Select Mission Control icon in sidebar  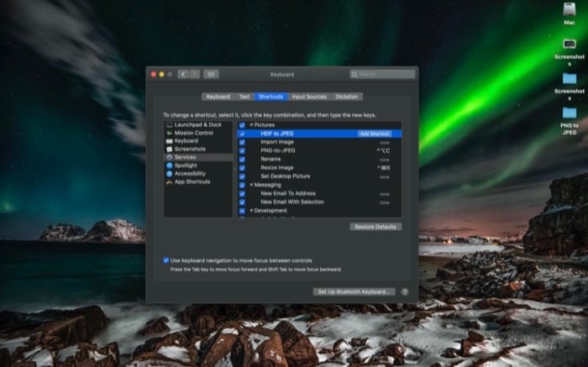tap(169, 133)
